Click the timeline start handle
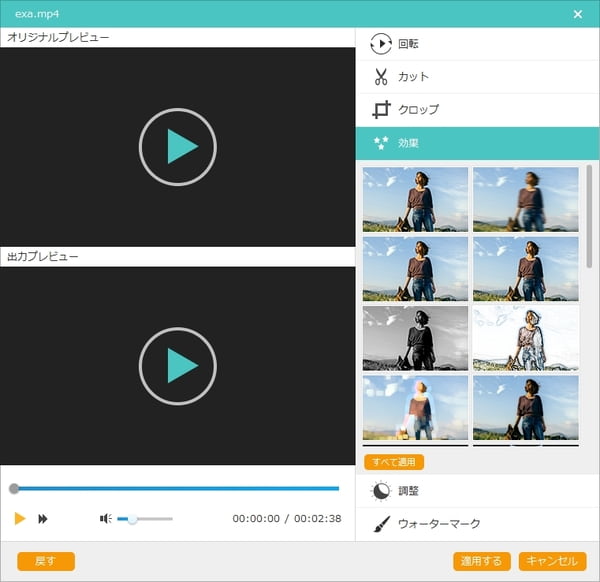Image resolution: width=600 pixels, height=582 pixels. coord(14,488)
